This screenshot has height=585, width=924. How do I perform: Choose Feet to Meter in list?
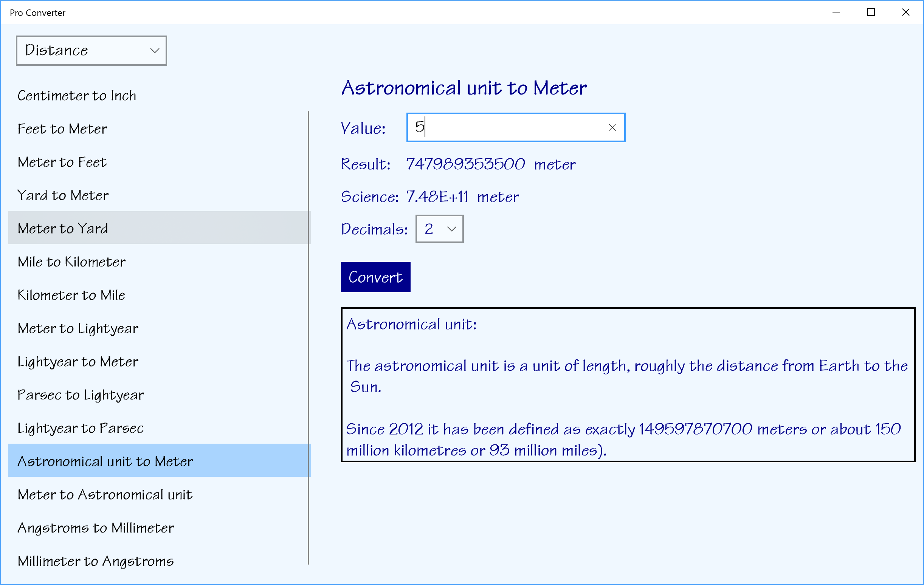[62, 129]
